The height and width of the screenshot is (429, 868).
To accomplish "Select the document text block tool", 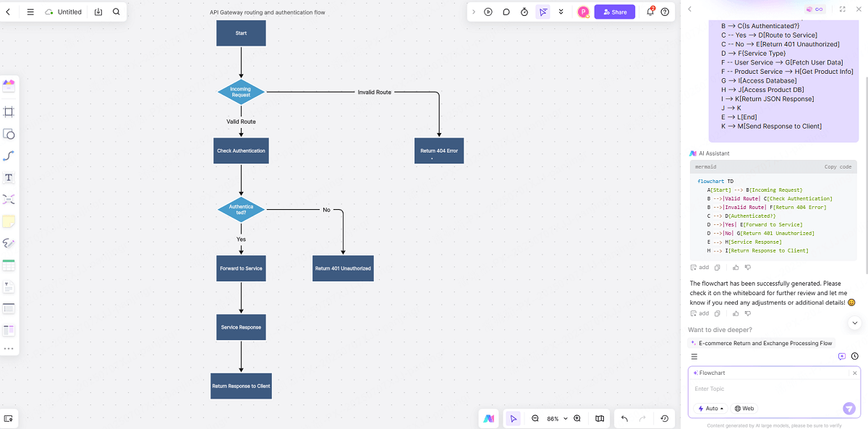I will pos(9,287).
